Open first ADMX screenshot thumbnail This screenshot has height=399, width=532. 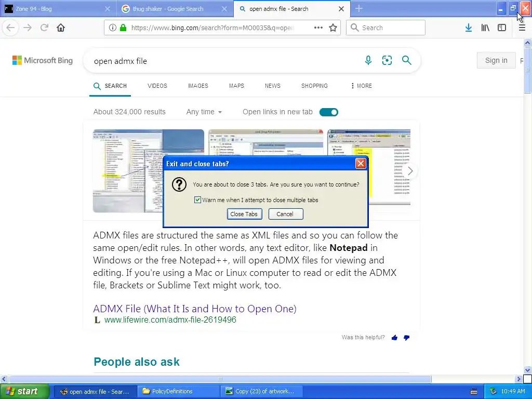point(149,171)
